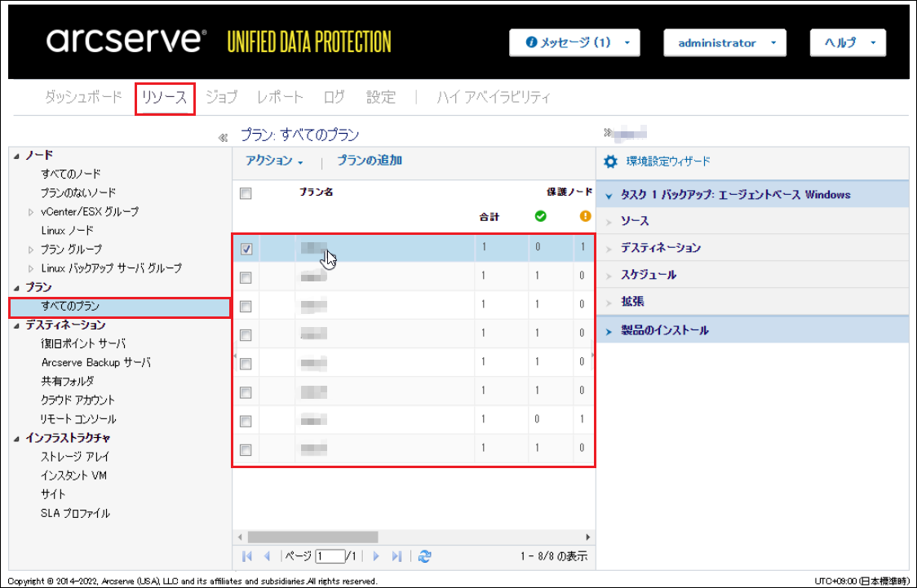Open the メッセージ (1) dropdown
The image size is (917, 588).
coord(574,42)
